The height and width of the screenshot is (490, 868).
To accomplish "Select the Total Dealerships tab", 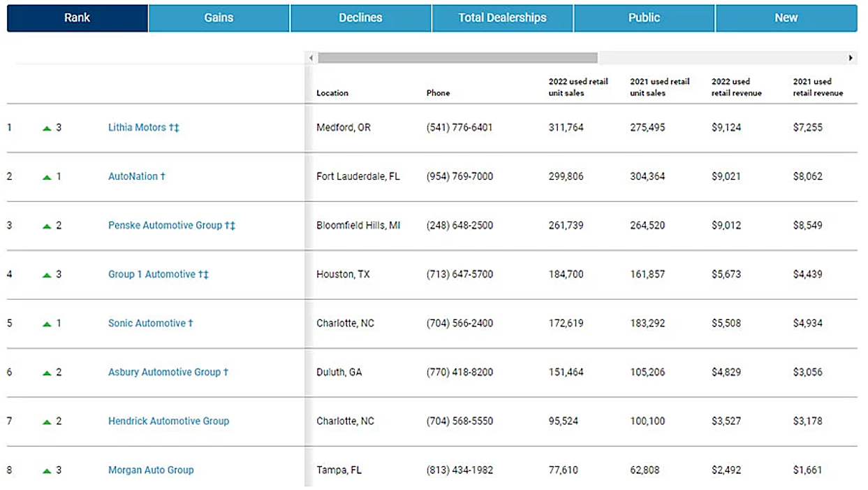I will click(502, 18).
